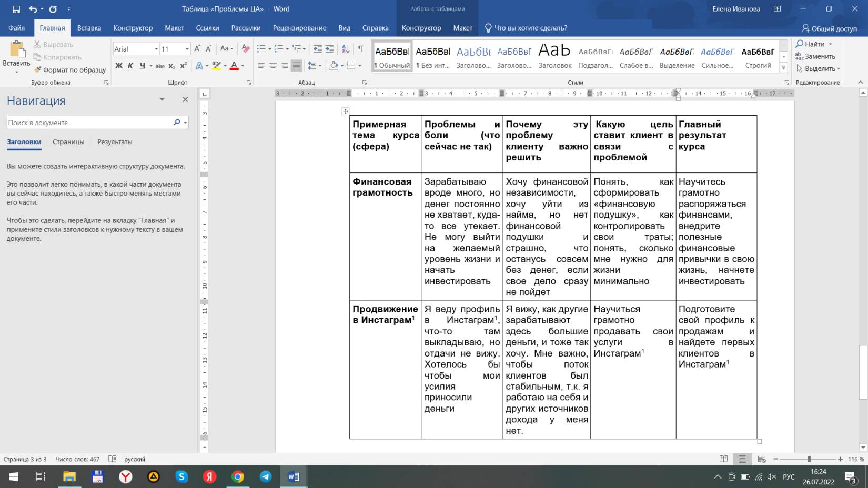Increase the paragraph indent

tap(329, 48)
